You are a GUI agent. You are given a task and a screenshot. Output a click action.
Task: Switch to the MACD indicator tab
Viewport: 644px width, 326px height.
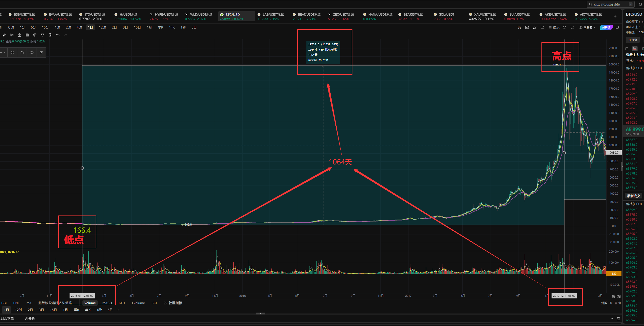(107, 303)
